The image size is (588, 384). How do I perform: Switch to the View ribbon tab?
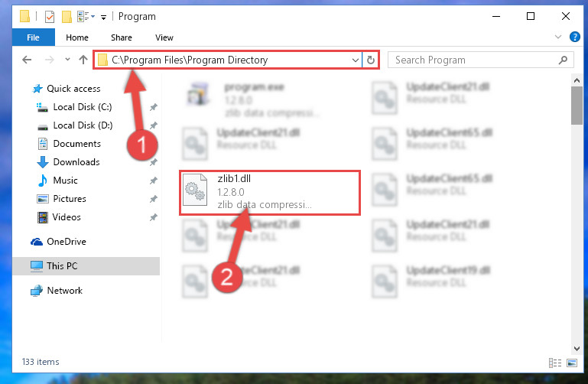pyautogui.click(x=164, y=37)
